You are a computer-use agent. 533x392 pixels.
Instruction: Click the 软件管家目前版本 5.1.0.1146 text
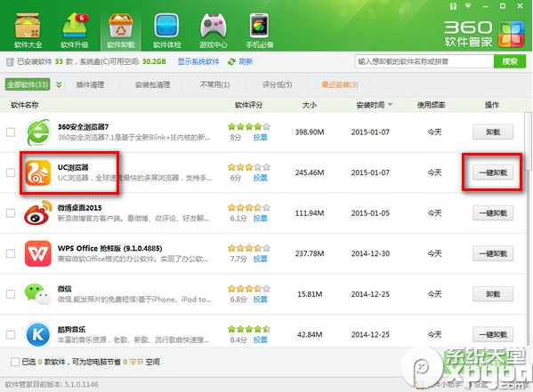52,385
